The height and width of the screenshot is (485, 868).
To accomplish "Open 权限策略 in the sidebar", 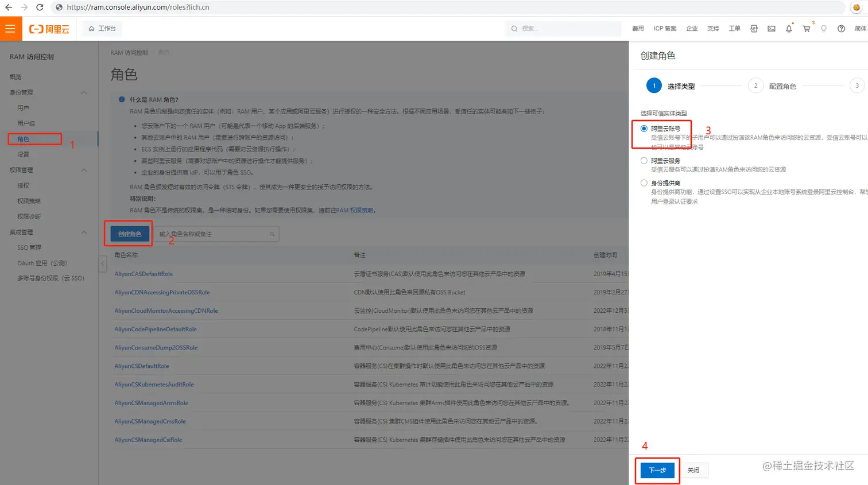I will tap(29, 201).
